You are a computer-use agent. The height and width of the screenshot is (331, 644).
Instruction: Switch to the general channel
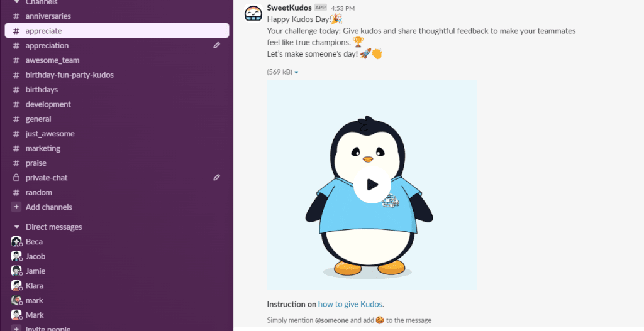38,119
